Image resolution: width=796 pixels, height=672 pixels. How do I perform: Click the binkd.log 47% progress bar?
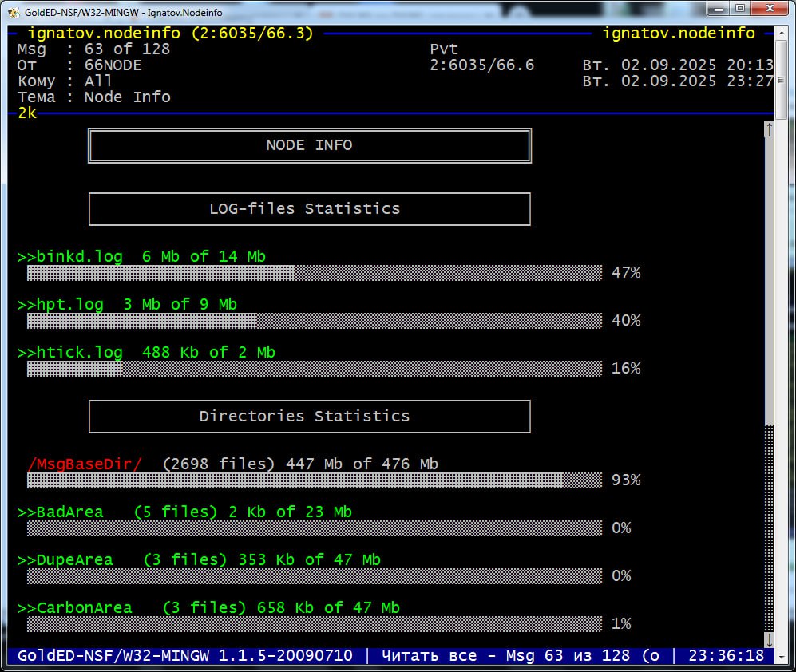pos(314,273)
